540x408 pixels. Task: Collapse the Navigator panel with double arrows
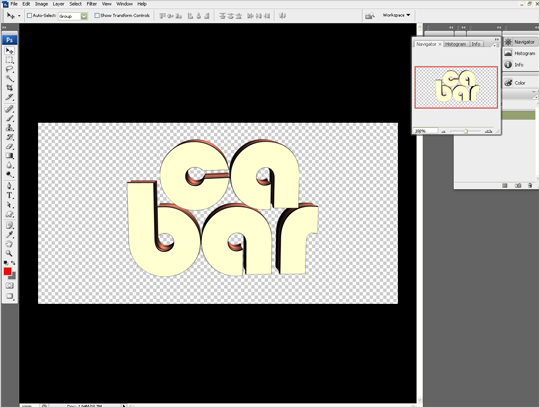pyautogui.click(x=497, y=39)
